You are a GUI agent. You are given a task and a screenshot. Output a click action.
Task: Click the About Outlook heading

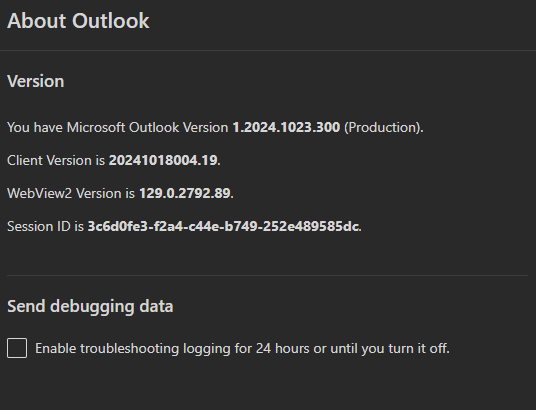click(78, 21)
